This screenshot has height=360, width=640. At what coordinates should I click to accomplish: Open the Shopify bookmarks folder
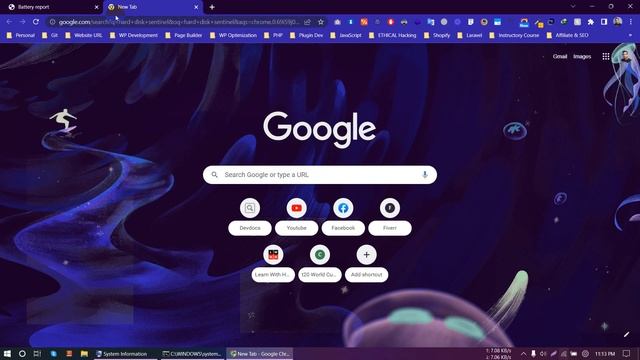point(437,36)
